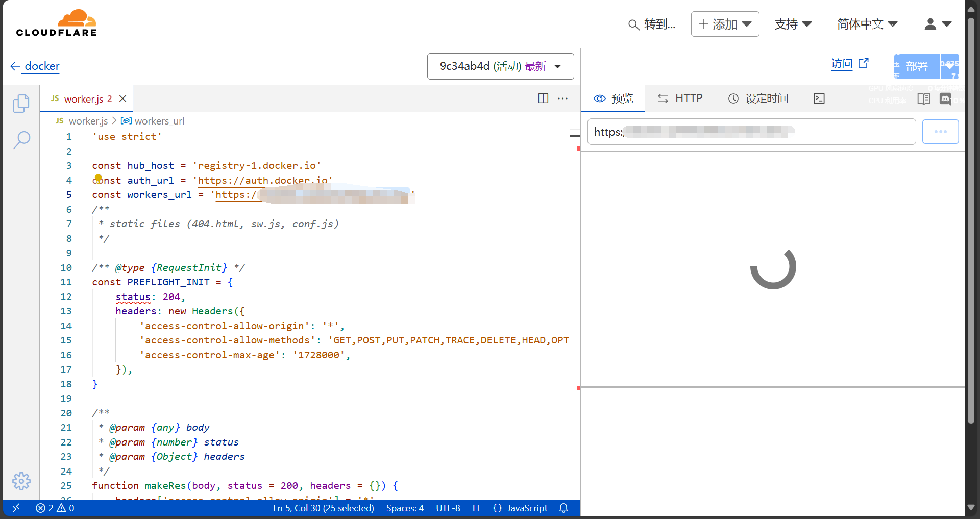
Task: Click makeRes function name on line 25
Action: point(165,486)
